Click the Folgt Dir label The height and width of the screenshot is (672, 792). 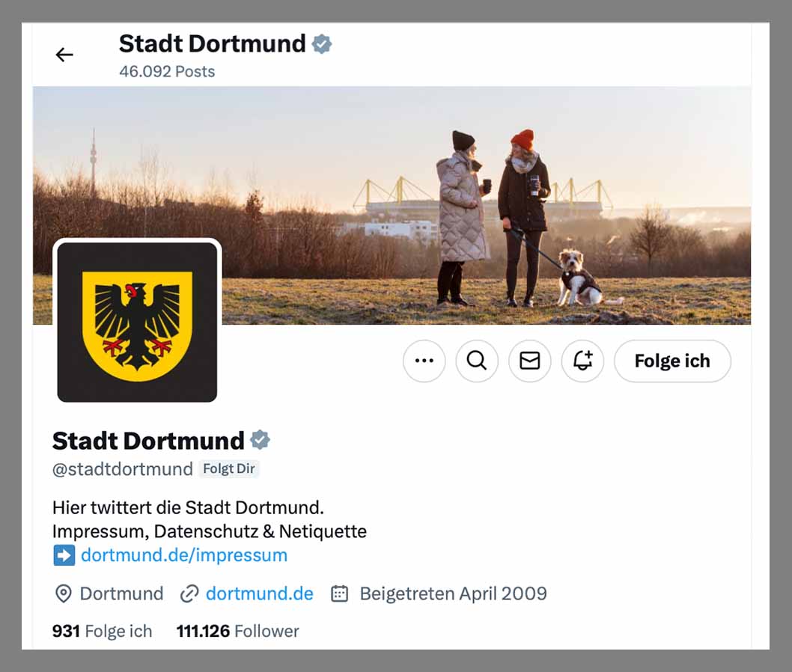tap(229, 468)
